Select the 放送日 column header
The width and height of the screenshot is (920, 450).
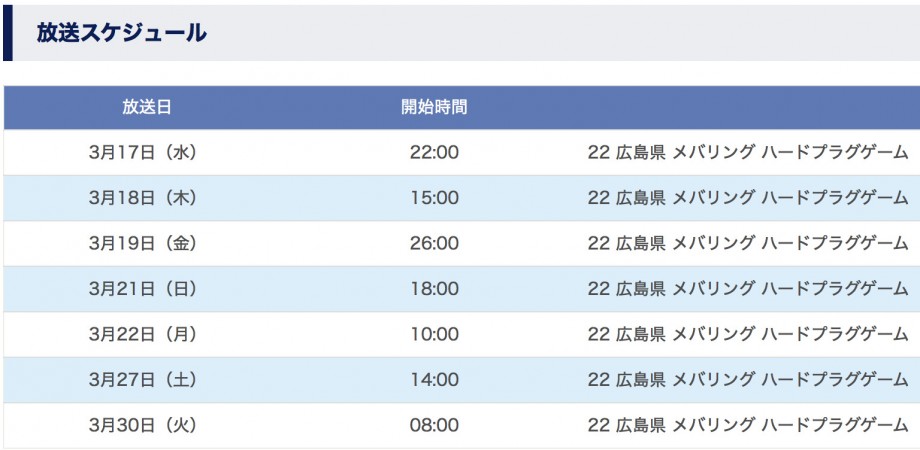pyautogui.click(x=147, y=107)
